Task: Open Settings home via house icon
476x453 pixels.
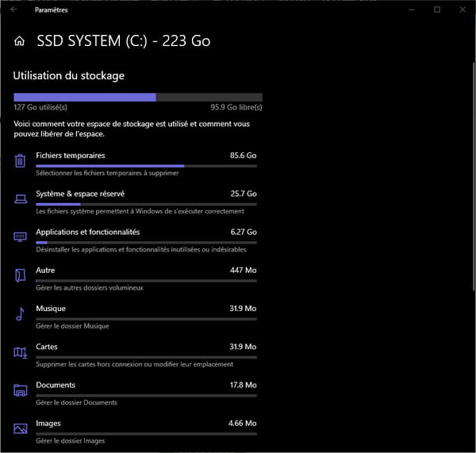Action: [x=19, y=40]
